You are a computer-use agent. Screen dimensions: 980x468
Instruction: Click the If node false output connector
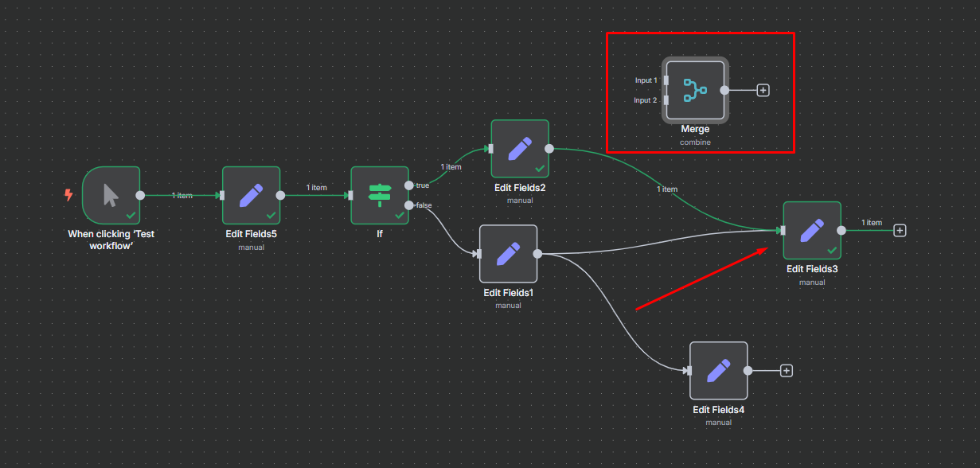click(x=408, y=205)
